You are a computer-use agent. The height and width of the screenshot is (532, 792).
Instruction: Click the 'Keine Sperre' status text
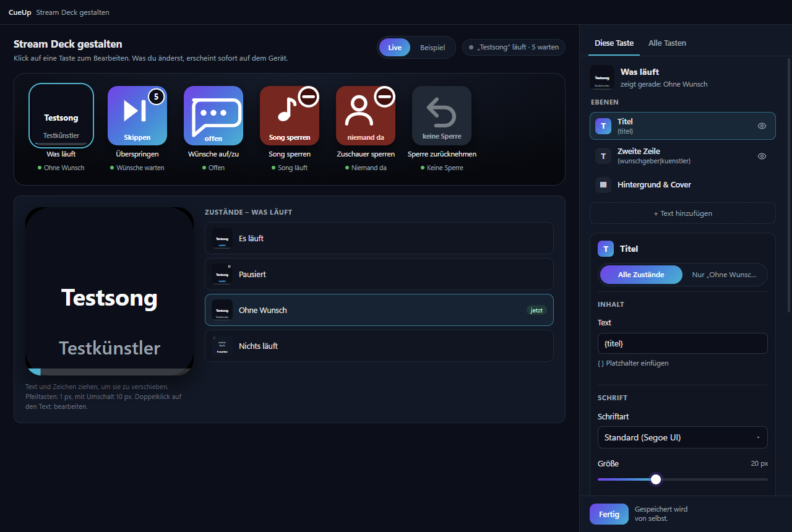(x=445, y=168)
